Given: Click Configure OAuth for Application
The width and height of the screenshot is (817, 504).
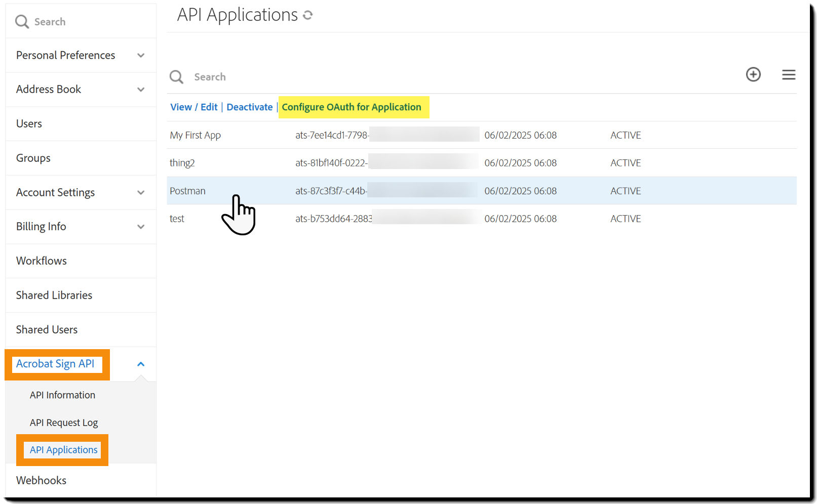Looking at the screenshot, I should pyautogui.click(x=353, y=107).
